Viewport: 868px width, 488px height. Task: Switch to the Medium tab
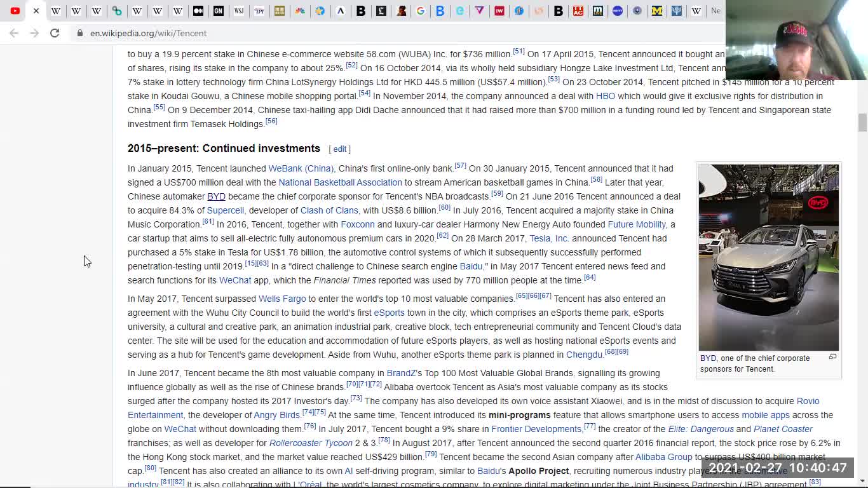[x=198, y=11]
